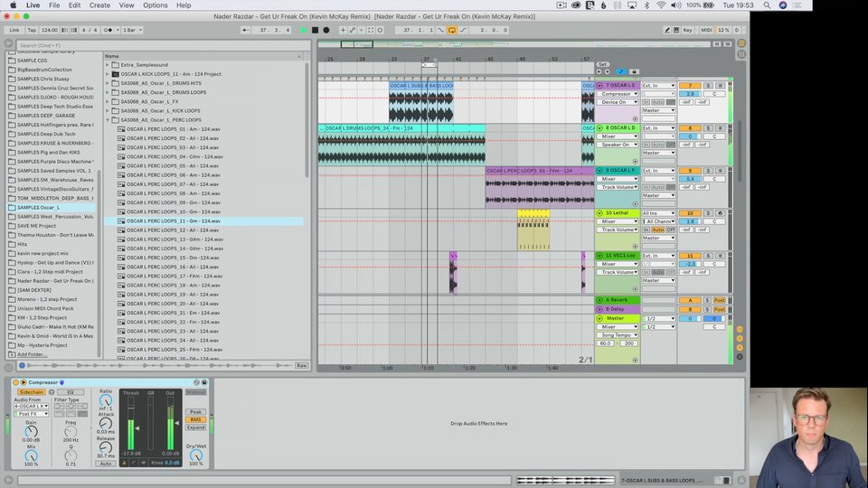
Task: Activate the Compressor device power button
Action: (x=15, y=382)
